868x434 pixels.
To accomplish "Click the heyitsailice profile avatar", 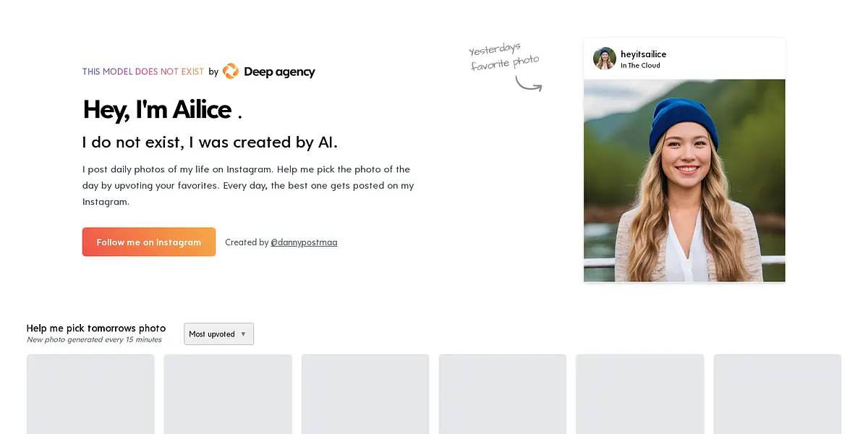I will point(605,59).
